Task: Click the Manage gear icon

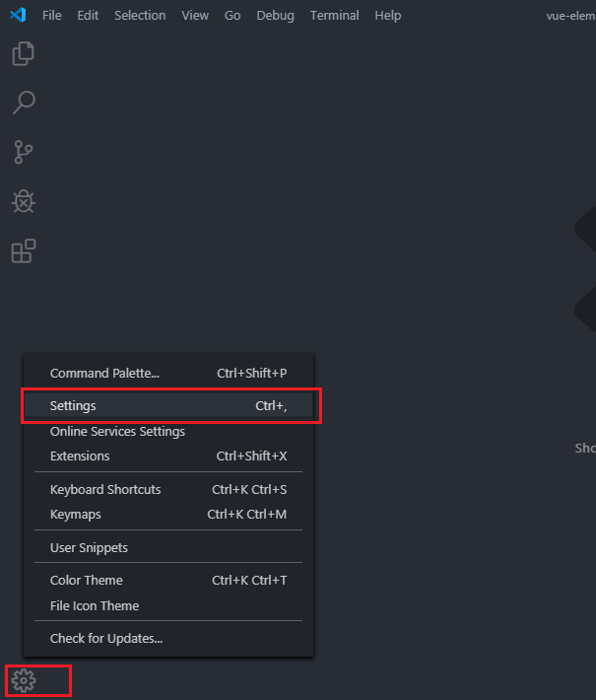Action: (x=23, y=679)
